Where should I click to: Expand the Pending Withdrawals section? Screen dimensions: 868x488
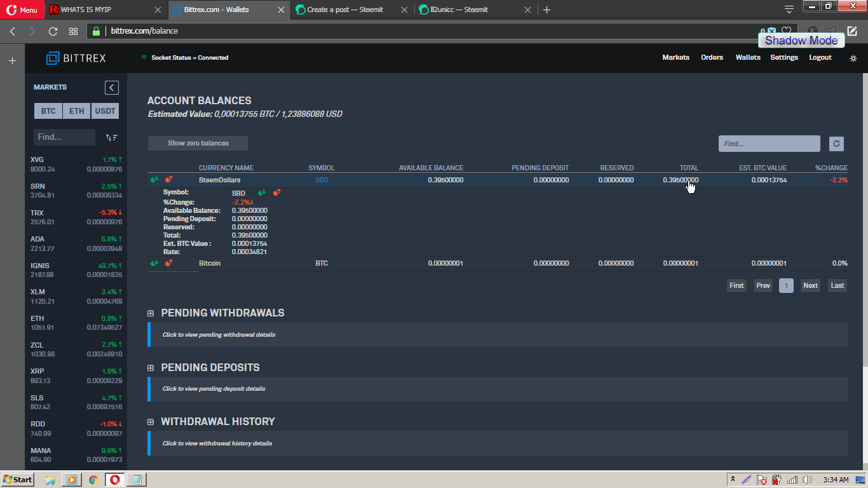151,313
